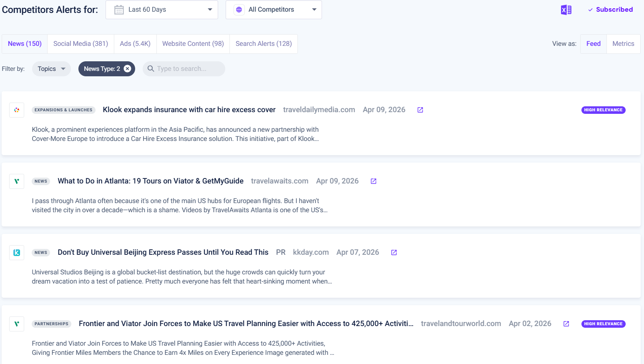Click Klook logo on the first news card
The image size is (644, 364).
coord(17,110)
